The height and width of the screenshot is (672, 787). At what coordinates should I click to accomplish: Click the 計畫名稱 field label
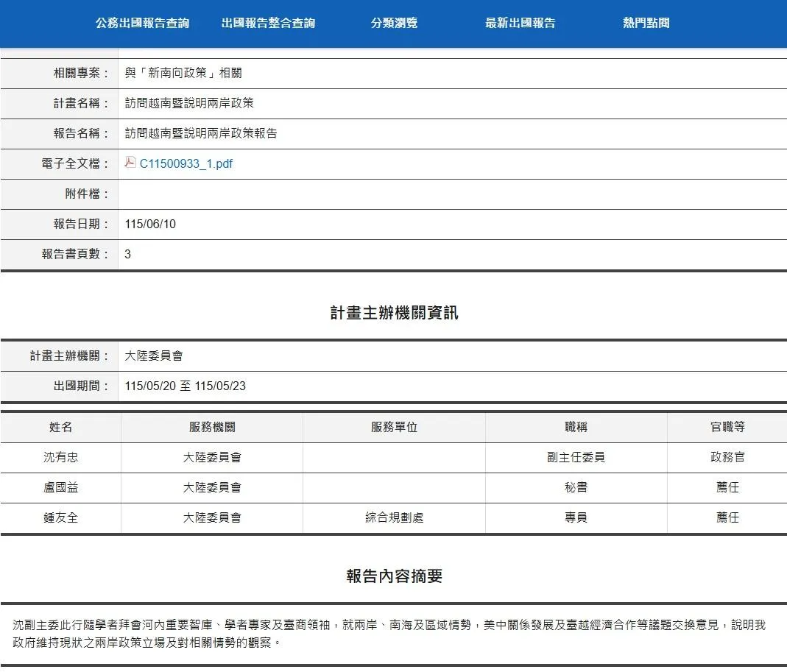tap(81, 103)
